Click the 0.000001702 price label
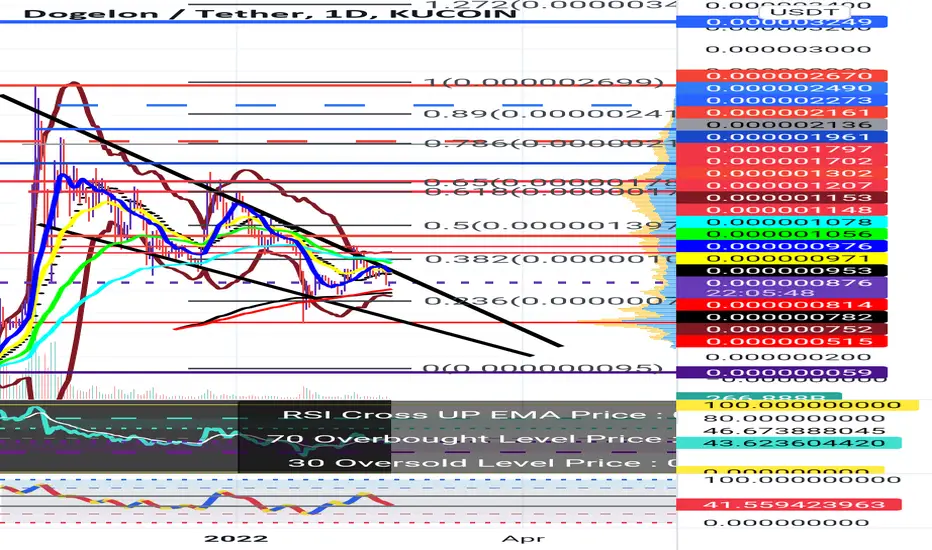The image size is (932, 550). (x=782, y=161)
